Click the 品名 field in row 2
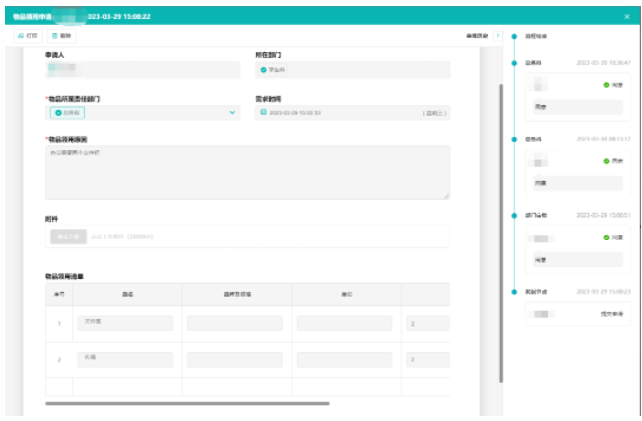Screen dimensions: 642x421 point(125,358)
